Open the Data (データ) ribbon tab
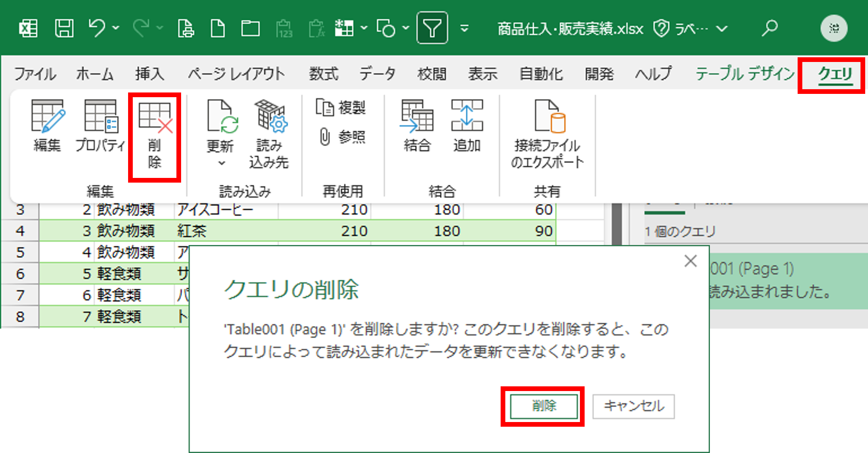 [377, 74]
